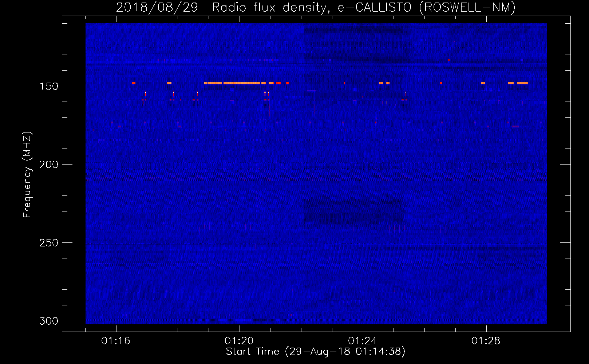Click the 'Start Time (29-Aug-18 01:14:38)' label

click(x=316, y=352)
